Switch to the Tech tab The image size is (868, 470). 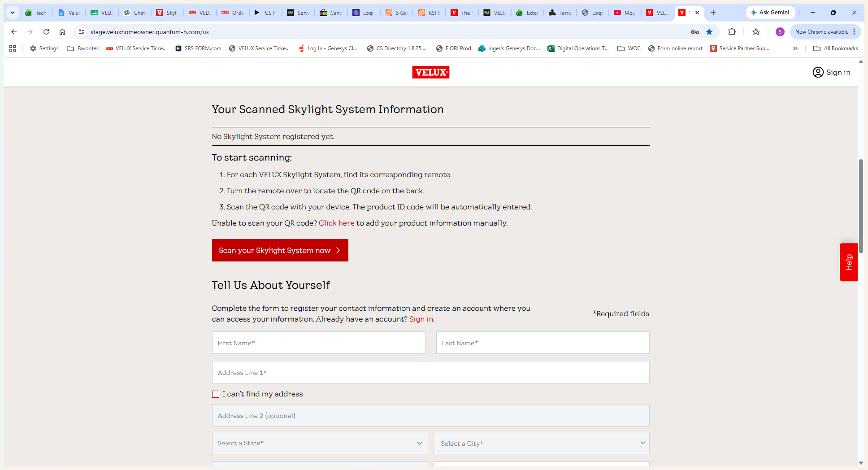[x=36, y=13]
